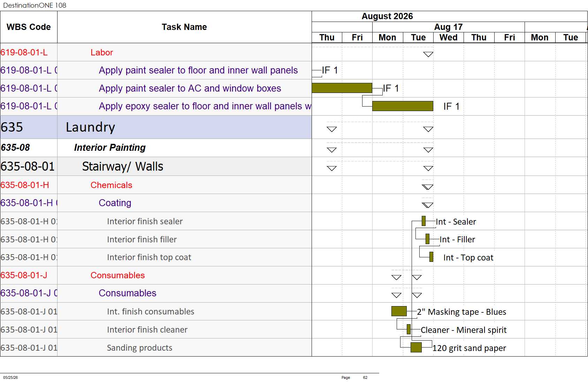The width and height of the screenshot is (588, 382).
Task: Select the August 2026 month header
Action: (x=387, y=16)
